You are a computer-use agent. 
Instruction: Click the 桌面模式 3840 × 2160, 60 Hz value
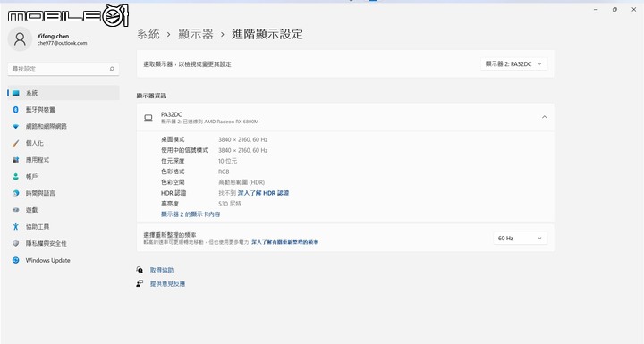point(242,139)
